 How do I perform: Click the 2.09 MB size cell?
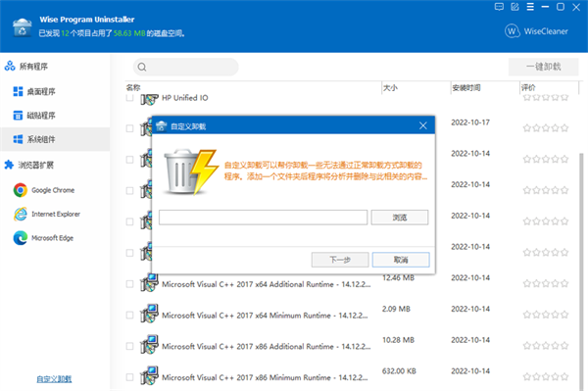[396, 309]
